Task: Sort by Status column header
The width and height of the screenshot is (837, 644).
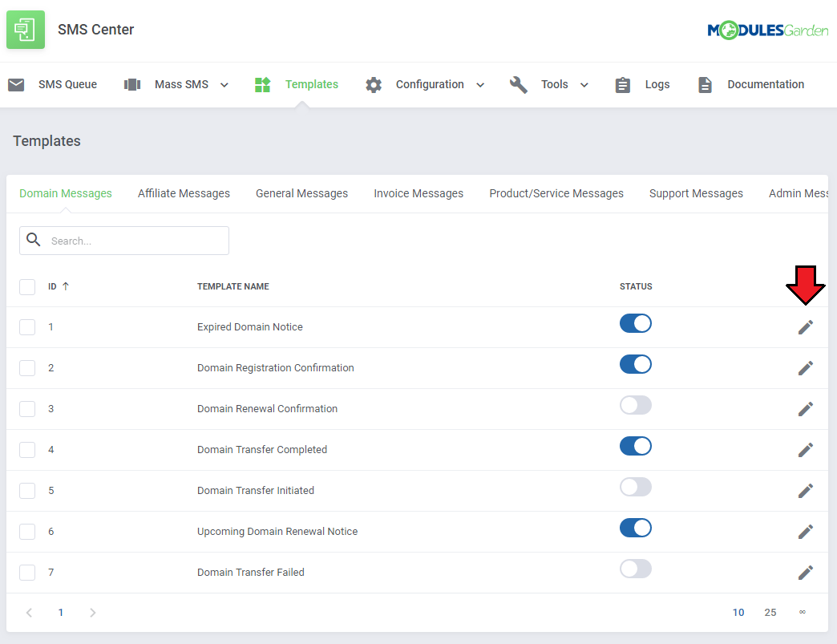Action: coord(635,287)
